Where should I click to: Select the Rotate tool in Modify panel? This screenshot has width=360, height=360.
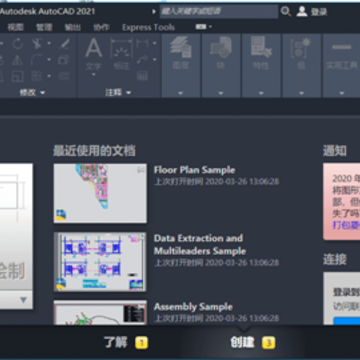17,44
